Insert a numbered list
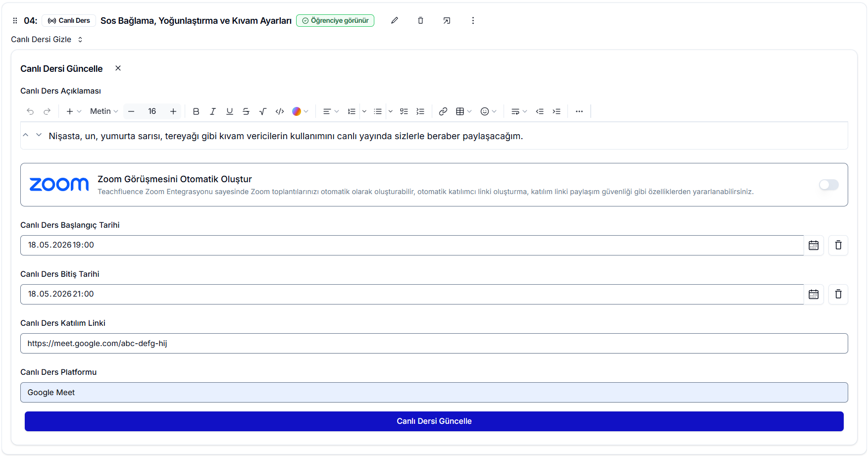Screen dimensions: 868x456 tap(352, 111)
